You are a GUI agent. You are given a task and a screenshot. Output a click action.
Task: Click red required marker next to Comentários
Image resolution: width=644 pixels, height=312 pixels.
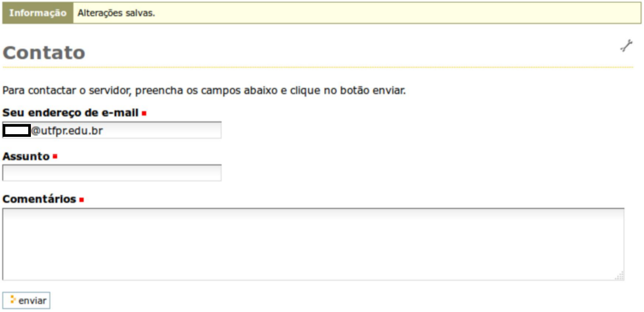click(81, 200)
